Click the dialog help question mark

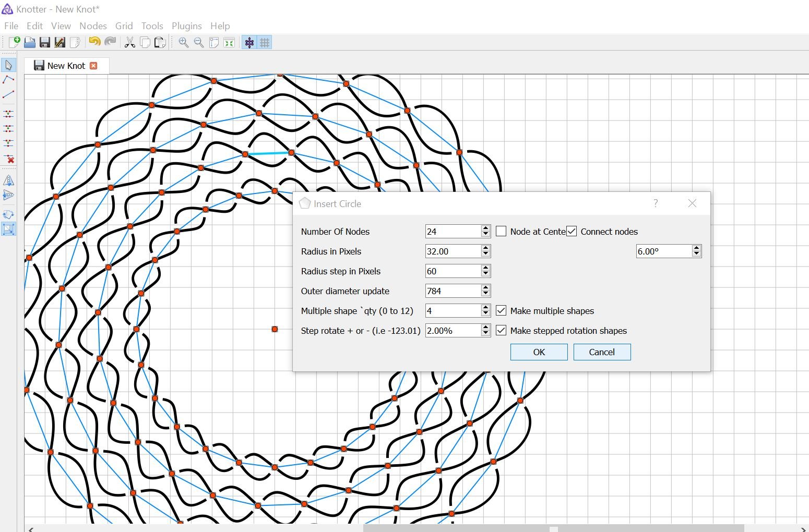(656, 203)
